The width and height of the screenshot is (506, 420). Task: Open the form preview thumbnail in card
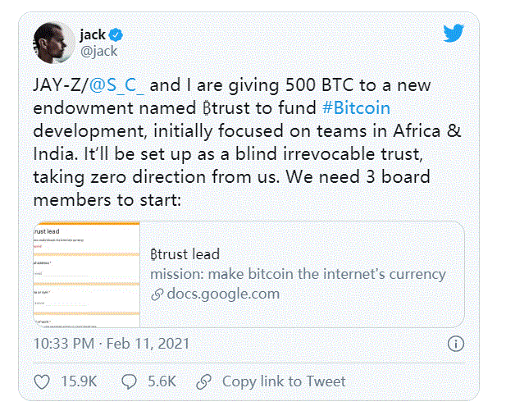86,275
